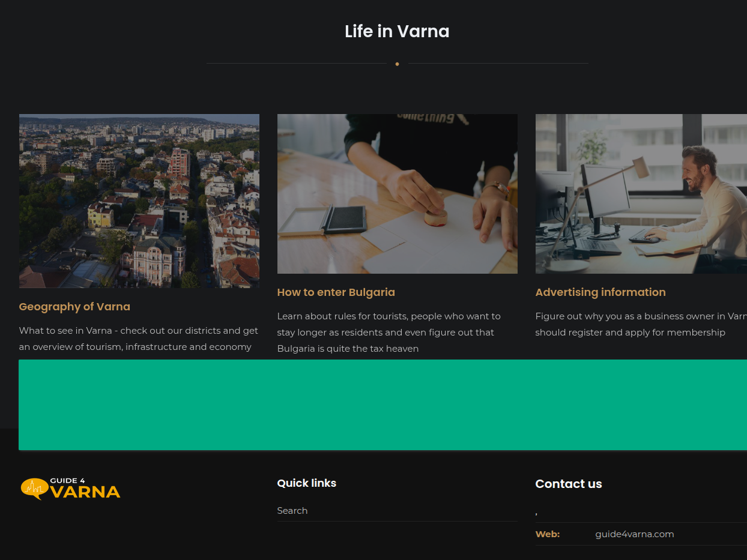
Task: Click the smiling man at computer photo
Action: [x=641, y=194]
